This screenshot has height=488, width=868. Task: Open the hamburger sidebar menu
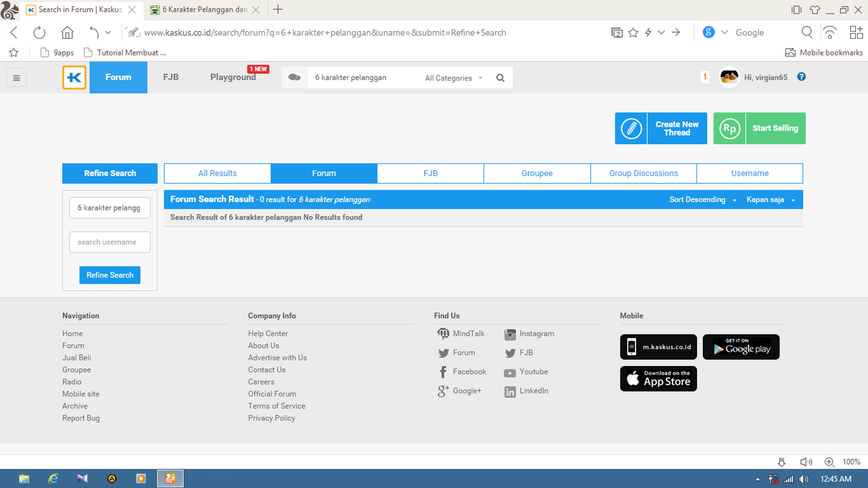17,78
